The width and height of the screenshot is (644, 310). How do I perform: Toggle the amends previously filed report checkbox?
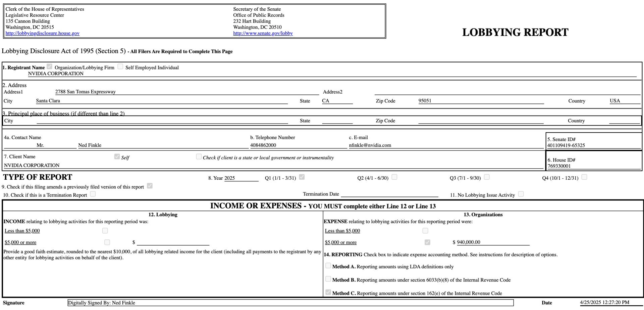pyautogui.click(x=150, y=186)
